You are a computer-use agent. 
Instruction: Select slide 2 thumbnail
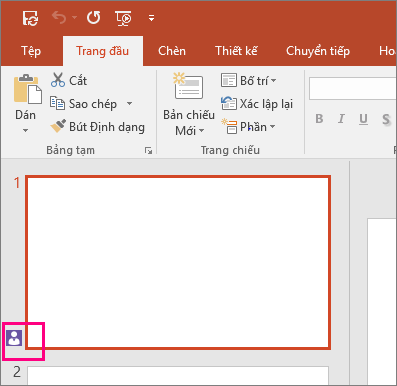(x=178, y=376)
